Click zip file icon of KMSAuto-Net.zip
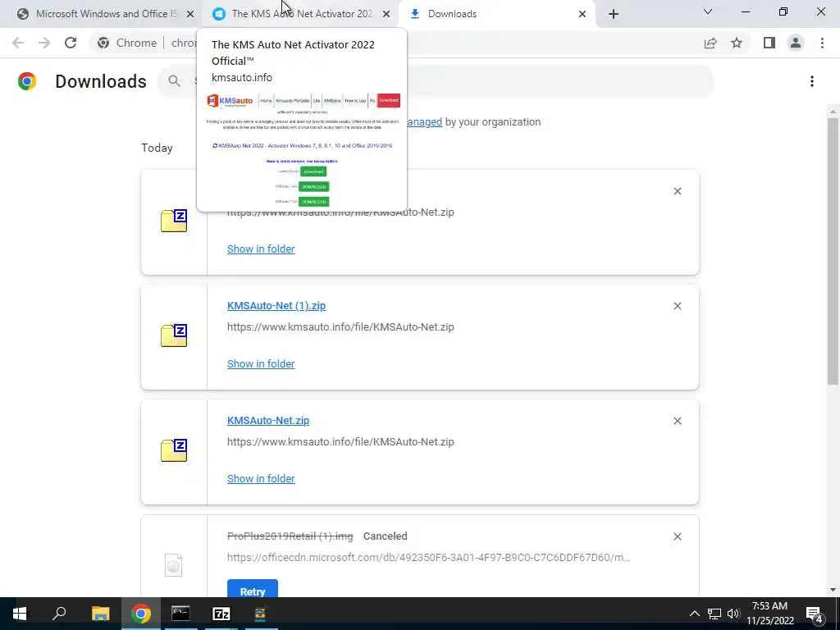 [x=174, y=450]
